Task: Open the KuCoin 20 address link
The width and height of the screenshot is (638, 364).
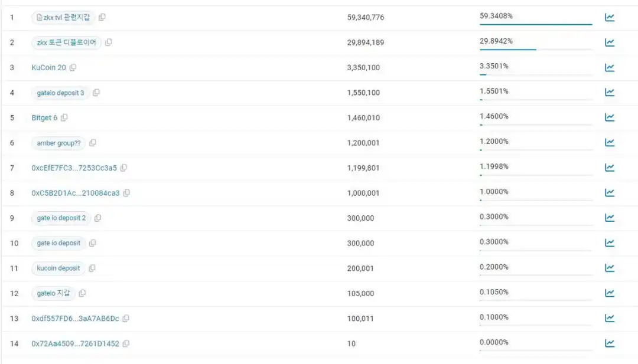Action: point(48,68)
